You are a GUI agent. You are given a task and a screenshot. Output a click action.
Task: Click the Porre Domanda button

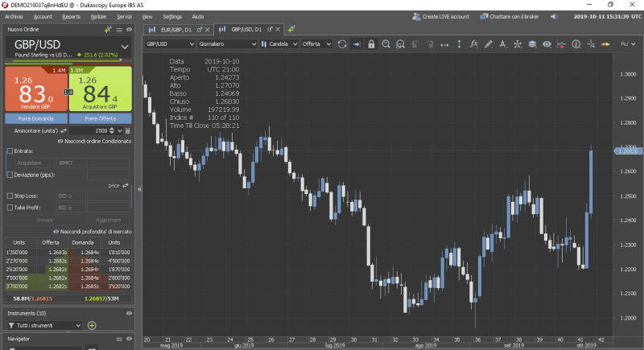click(35, 117)
